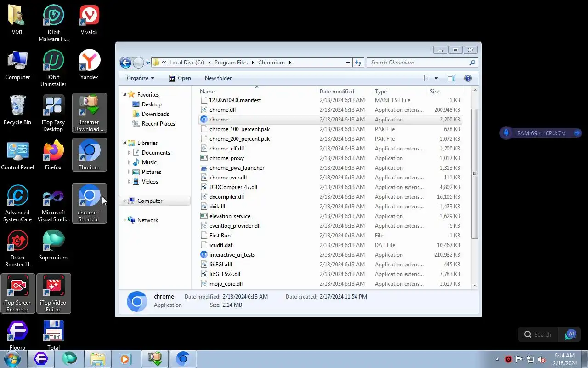Open Explorer help with the question mark icon
The height and width of the screenshot is (368, 588).
click(468, 78)
